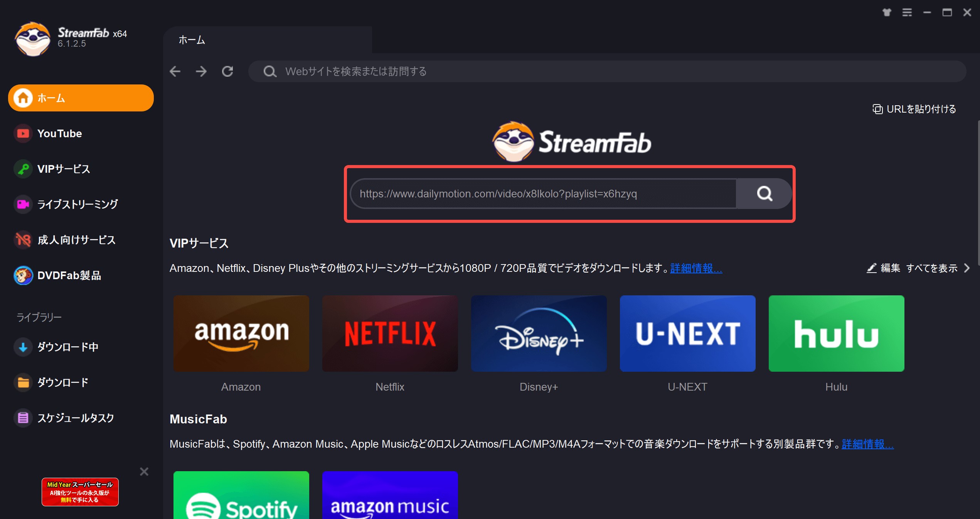Click the MusicFab section heading
Image resolution: width=980 pixels, height=519 pixels.
(x=198, y=419)
